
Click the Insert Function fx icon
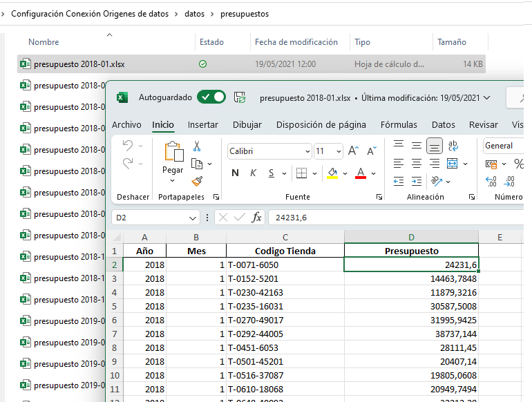click(256, 218)
